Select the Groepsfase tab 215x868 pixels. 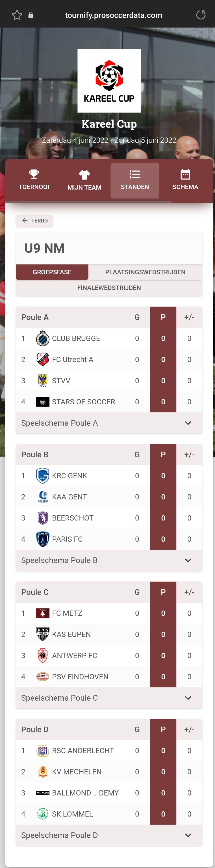pos(52,272)
